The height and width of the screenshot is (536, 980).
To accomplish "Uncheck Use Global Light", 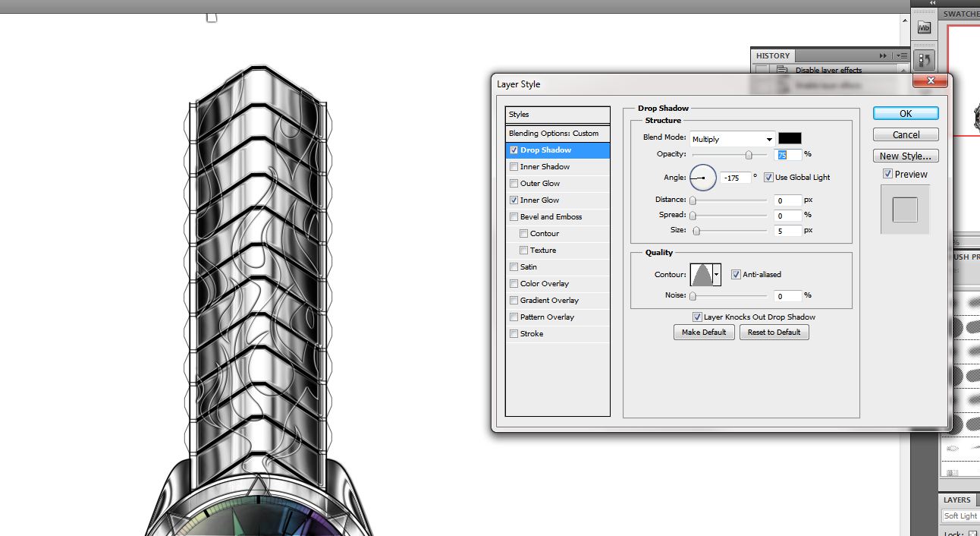I will click(769, 178).
